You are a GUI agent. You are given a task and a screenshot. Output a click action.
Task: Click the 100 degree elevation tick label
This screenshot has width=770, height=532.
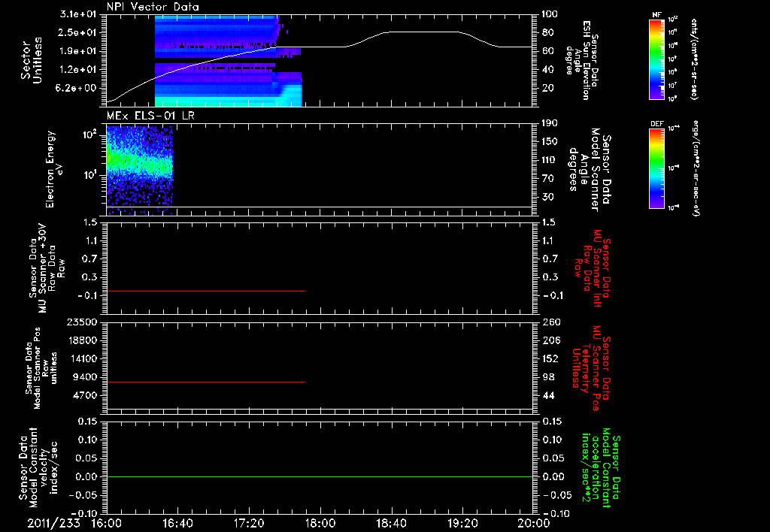pyautogui.click(x=550, y=14)
